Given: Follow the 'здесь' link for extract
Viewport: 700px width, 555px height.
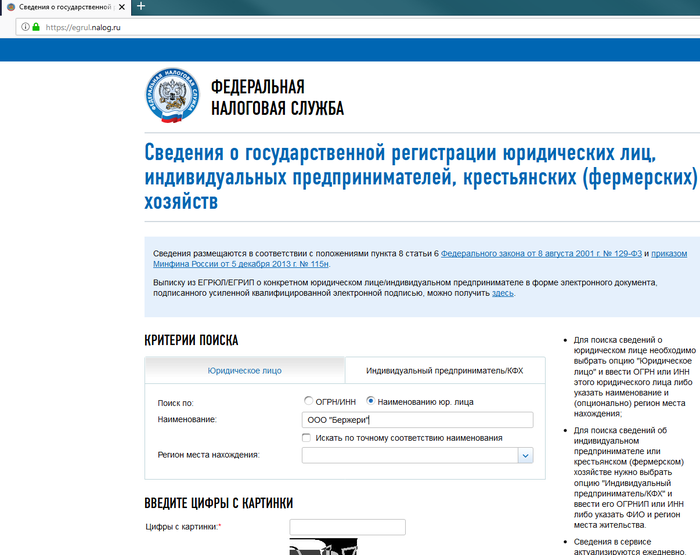Looking at the screenshot, I should point(503,293).
